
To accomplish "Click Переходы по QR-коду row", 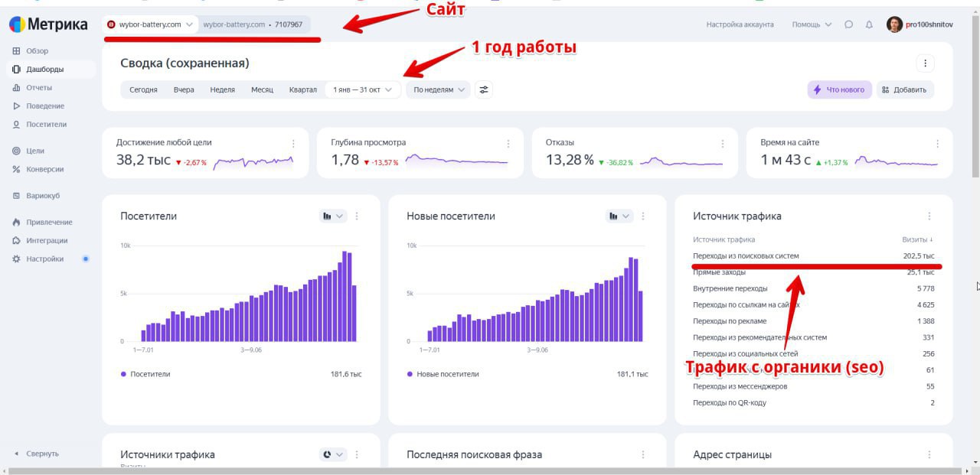I will click(x=813, y=402).
